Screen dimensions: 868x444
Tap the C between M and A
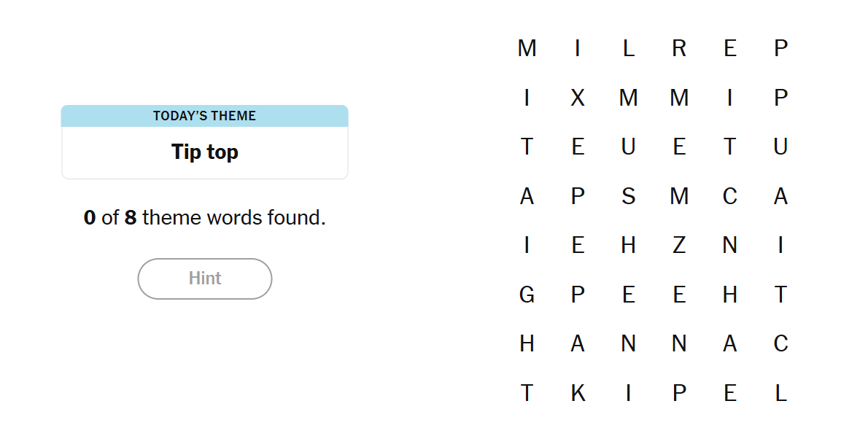click(x=730, y=196)
